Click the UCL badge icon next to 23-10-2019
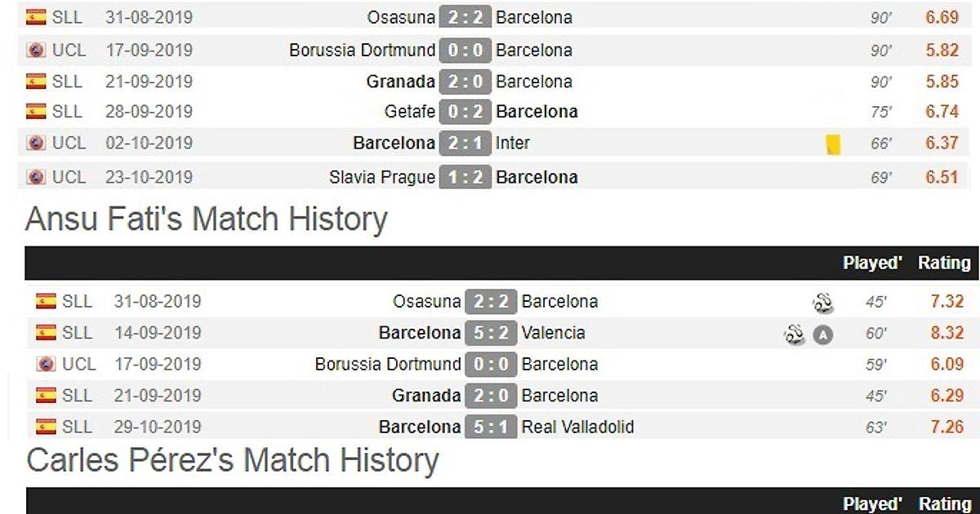The image size is (980, 514). click(x=36, y=177)
